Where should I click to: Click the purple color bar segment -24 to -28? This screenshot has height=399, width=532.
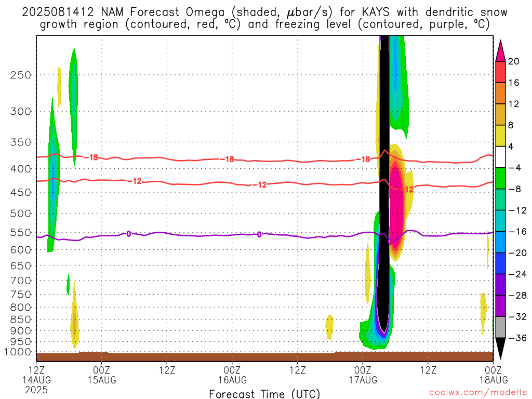click(500, 285)
